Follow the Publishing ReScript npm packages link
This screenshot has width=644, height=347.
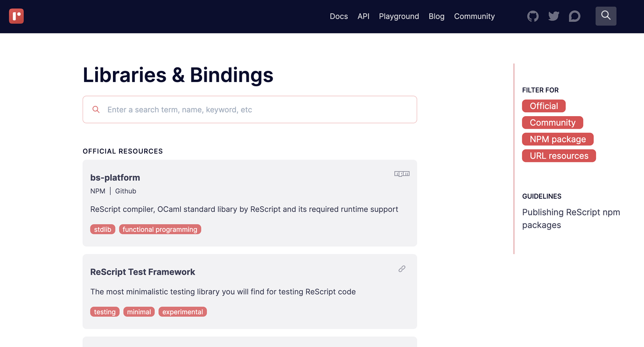point(571,218)
